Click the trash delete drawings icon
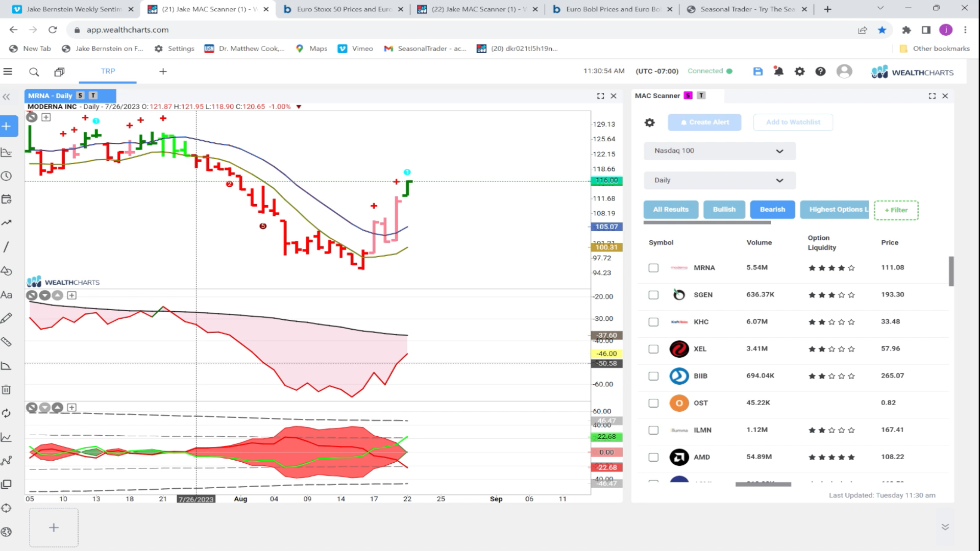The height and width of the screenshot is (551, 980). pyautogui.click(x=6, y=390)
